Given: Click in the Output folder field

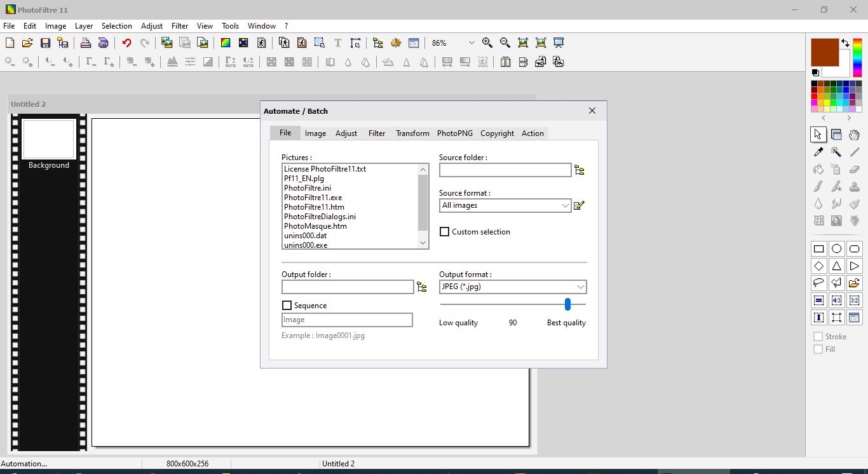Looking at the screenshot, I should pyautogui.click(x=348, y=287).
